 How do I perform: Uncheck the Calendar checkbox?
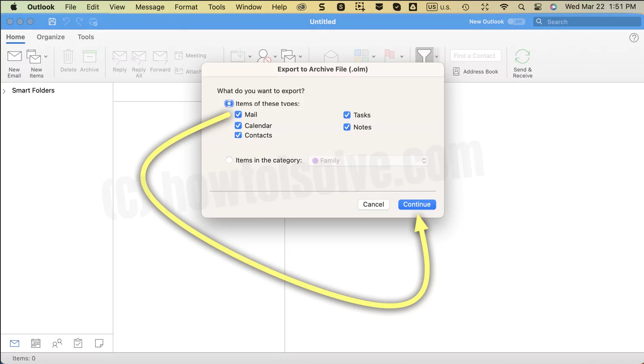[x=238, y=125]
